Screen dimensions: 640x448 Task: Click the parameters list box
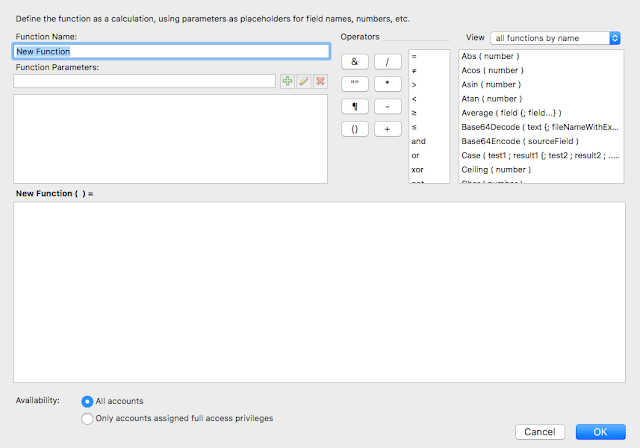[170, 139]
